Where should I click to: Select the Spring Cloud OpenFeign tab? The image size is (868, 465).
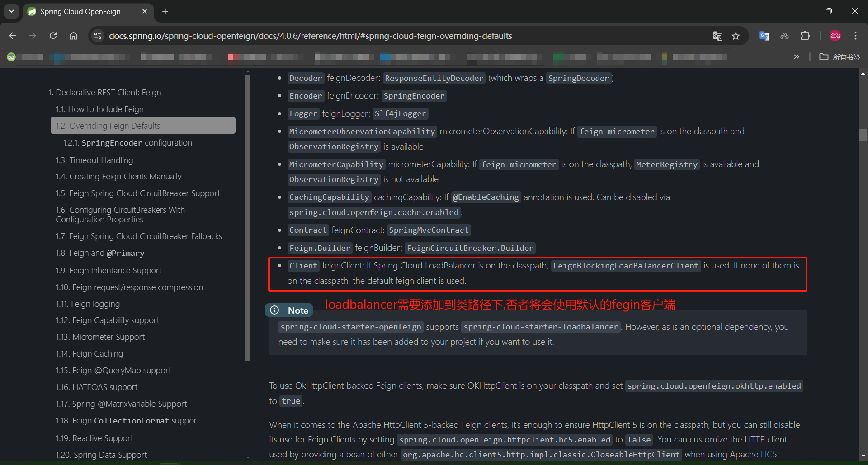pyautogui.click(x=88, y=12)
